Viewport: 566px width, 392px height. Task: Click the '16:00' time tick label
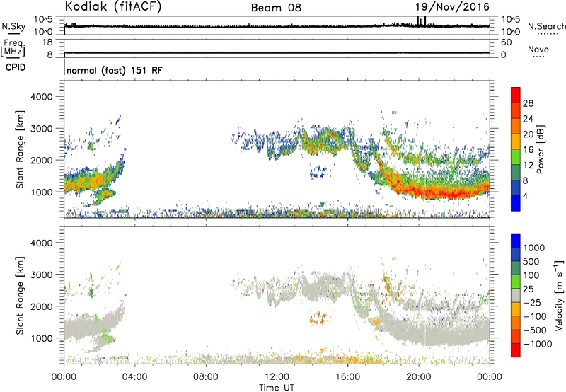(347, 377)
